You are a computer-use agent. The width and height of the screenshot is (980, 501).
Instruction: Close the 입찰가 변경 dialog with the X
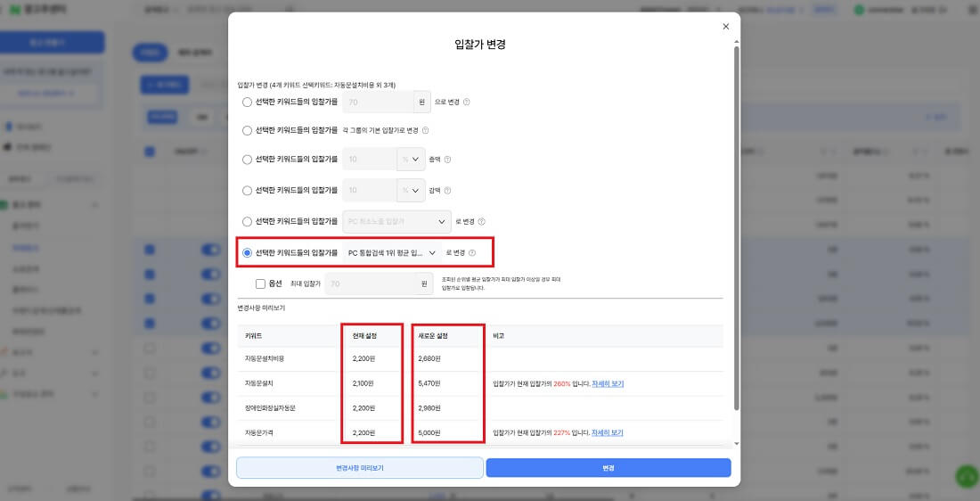click(x=725, y=26)
